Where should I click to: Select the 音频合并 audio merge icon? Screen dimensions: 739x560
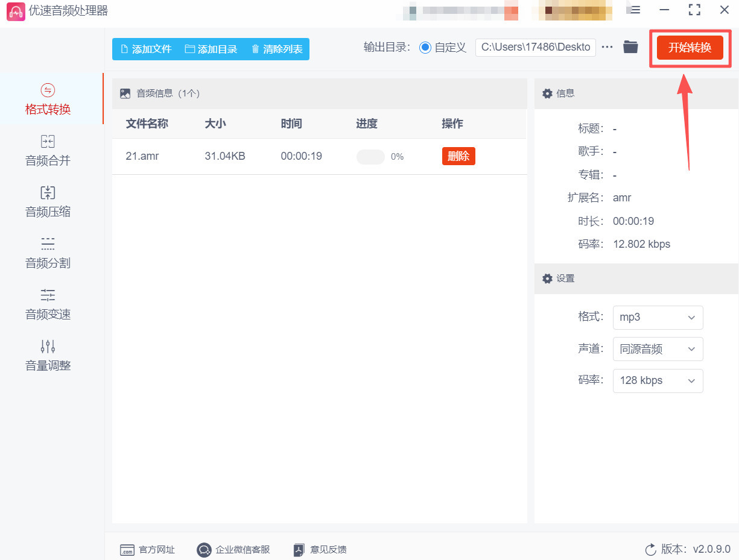coord(48,142)
